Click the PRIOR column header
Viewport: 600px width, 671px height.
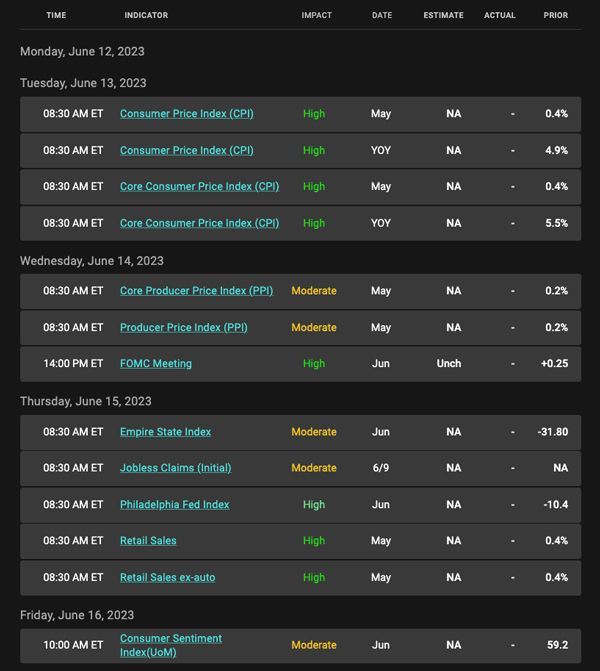[x=556, y=15]
